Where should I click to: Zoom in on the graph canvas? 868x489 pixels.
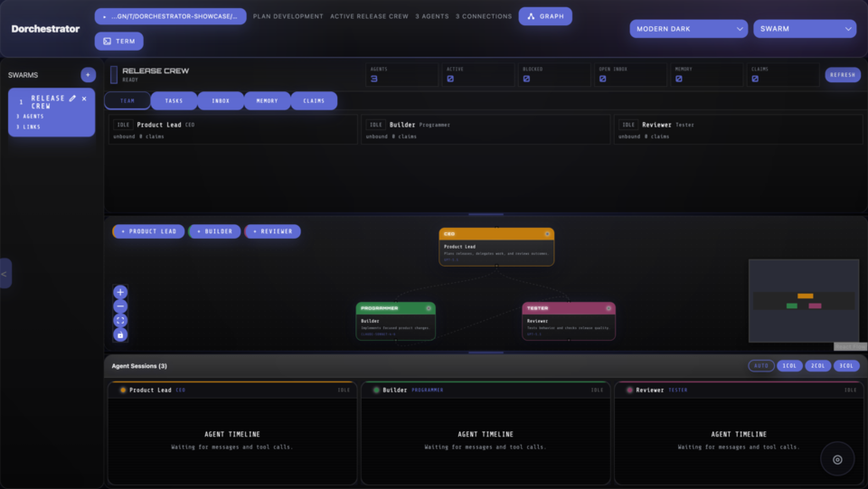(120, 292)
